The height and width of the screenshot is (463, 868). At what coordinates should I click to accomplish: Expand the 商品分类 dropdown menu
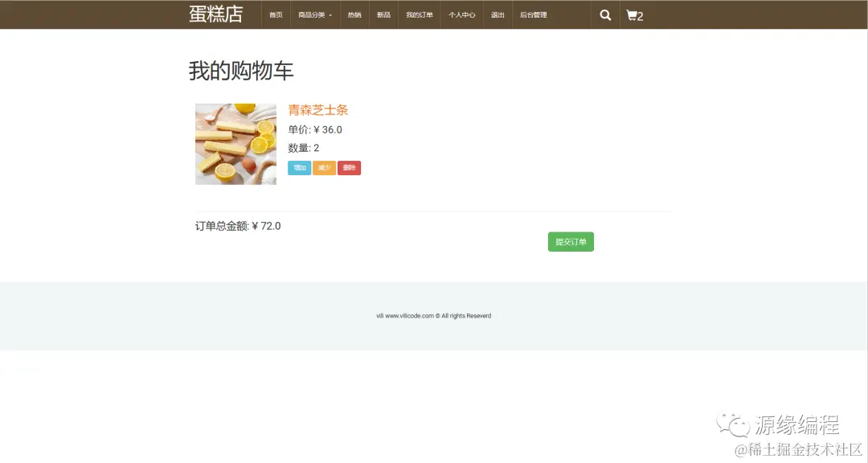[313, 14]
